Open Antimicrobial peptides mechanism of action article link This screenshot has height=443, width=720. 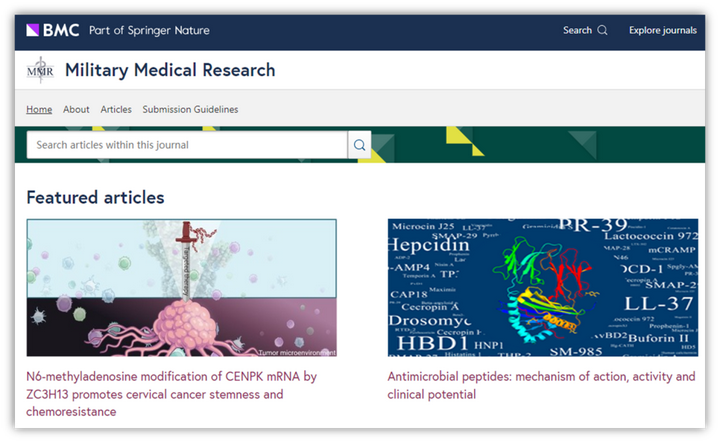tap(541, 385)
